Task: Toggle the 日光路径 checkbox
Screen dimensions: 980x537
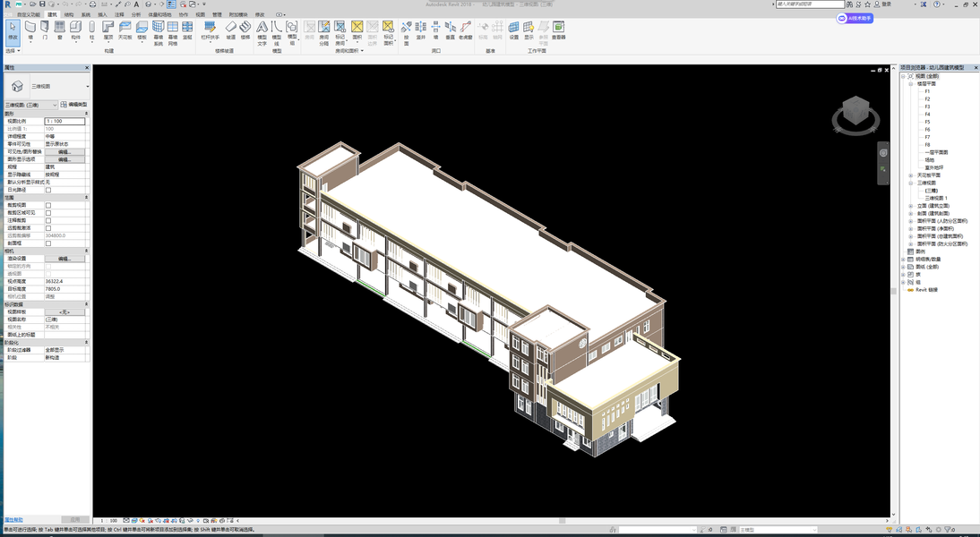Action: (x=48, y=190)
